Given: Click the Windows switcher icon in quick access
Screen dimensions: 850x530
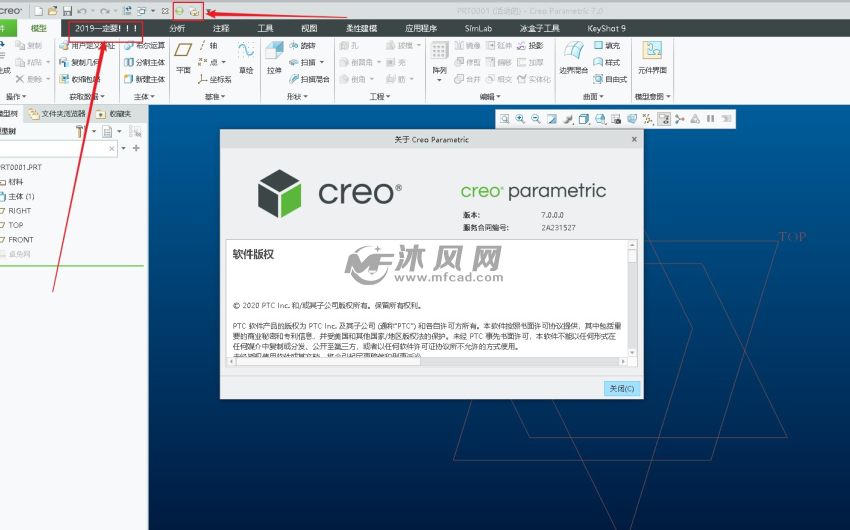Looking at the screenshot, I should tap(141, 11).
